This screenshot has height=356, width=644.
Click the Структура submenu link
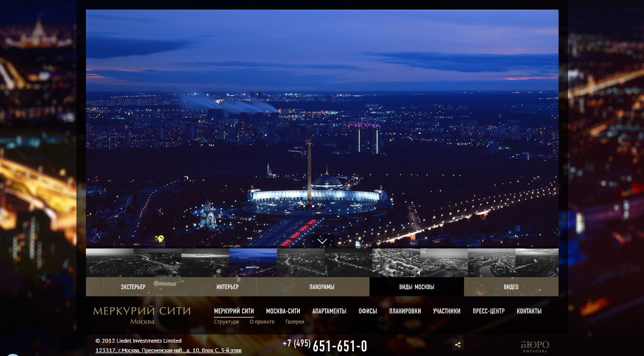point(226,322)
